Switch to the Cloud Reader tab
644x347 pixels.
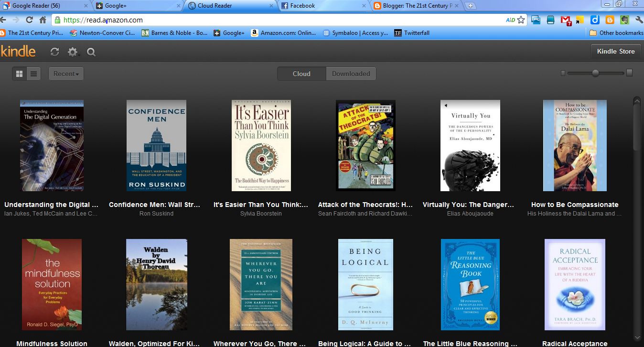pos(230,6)
